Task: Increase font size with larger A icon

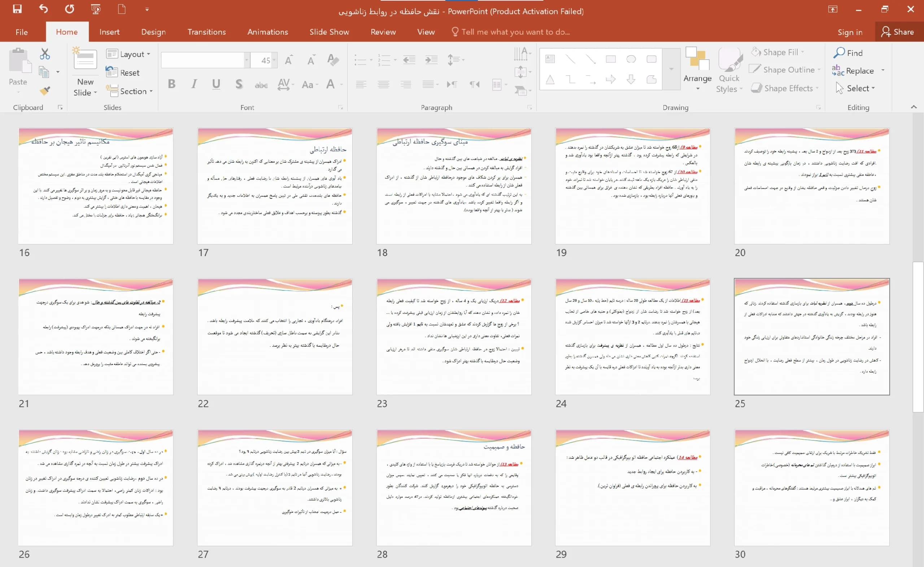Action: (288, 60)
